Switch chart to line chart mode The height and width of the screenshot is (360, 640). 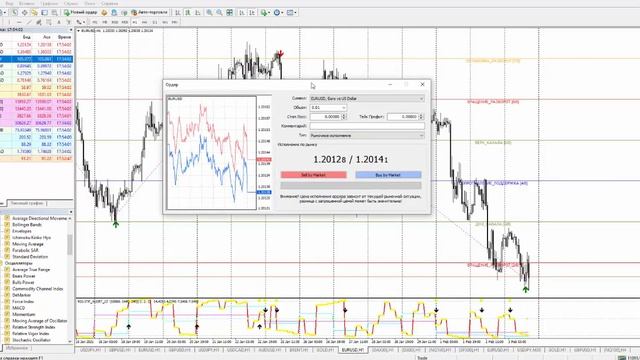coord(198,13)
